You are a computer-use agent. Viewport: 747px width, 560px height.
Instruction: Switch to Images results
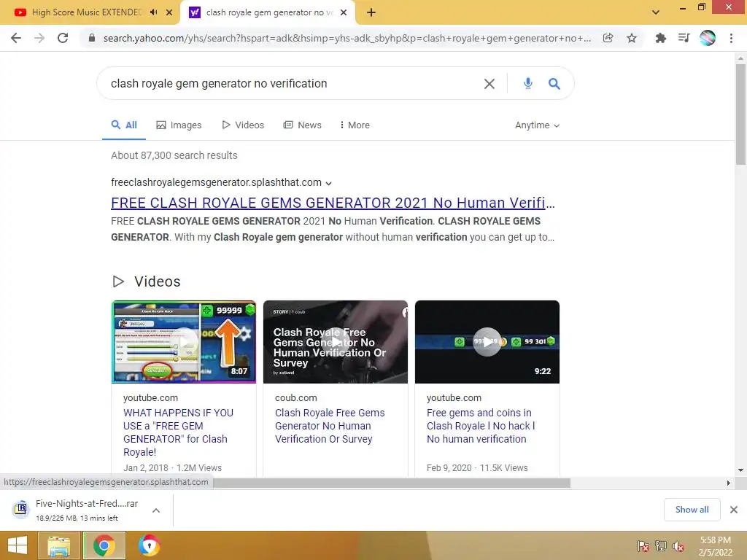[x=179, y=125]
